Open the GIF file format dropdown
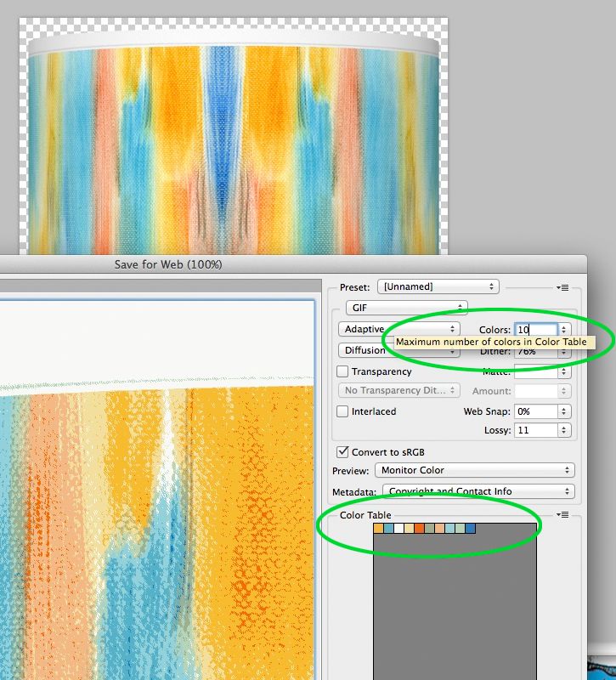616x680 pixels. click(406, 308)
